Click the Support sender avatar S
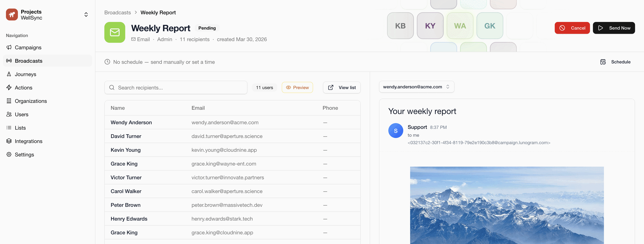Image resolution: width=644 pixels, height=244 pixels. [396, 131]
